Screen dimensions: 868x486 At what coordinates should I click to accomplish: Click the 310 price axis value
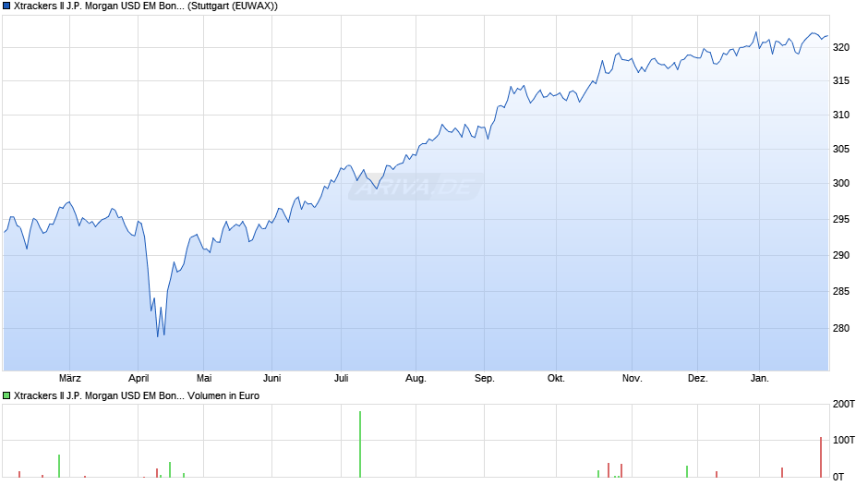pos(841,115)
